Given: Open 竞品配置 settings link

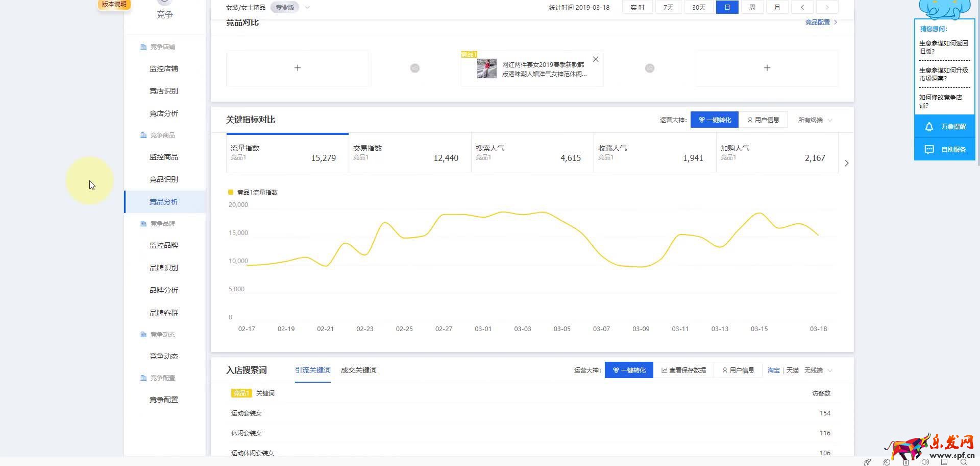Looking at the screenshot, I should coord(817,22).
